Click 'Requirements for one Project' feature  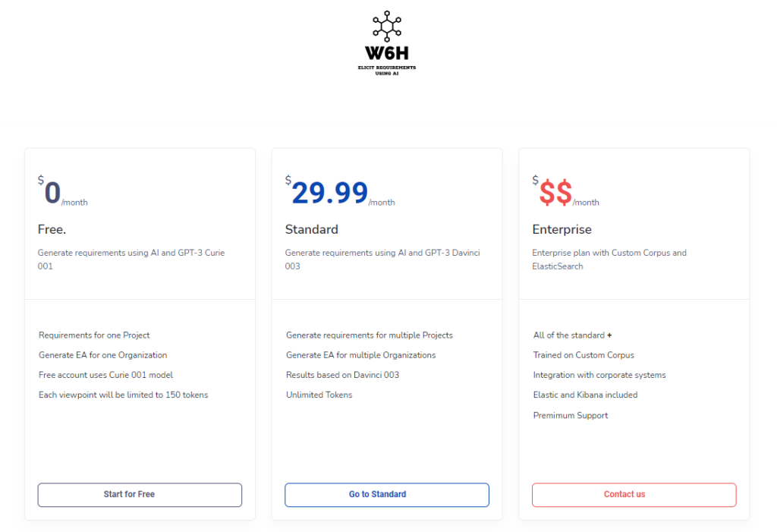coord(94,335)
